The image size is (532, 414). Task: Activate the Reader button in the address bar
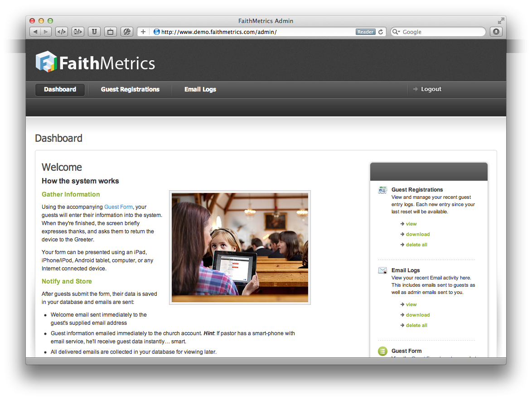coord(365,32)
